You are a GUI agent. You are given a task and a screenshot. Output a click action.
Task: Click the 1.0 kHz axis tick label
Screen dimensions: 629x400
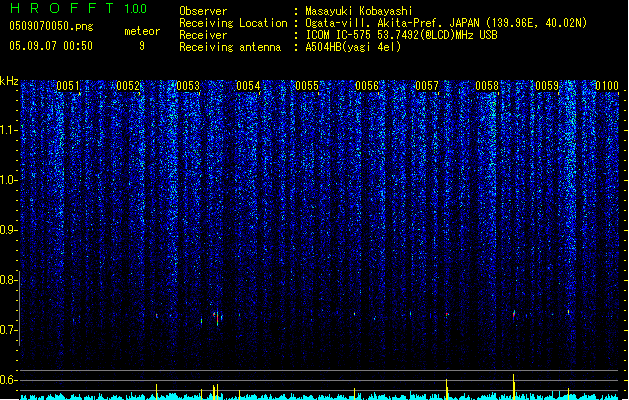coord(8,180)
